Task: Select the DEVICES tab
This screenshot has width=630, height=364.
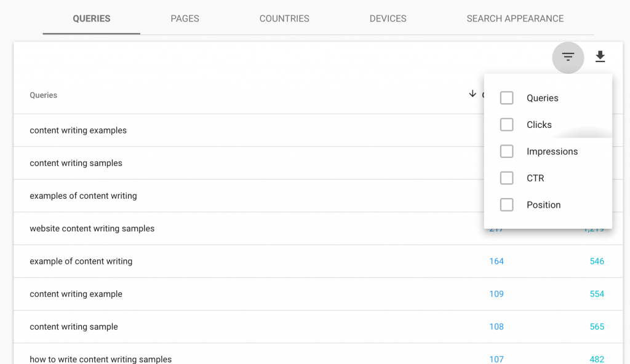Action: pyautogui.click(x=388, y=18)
